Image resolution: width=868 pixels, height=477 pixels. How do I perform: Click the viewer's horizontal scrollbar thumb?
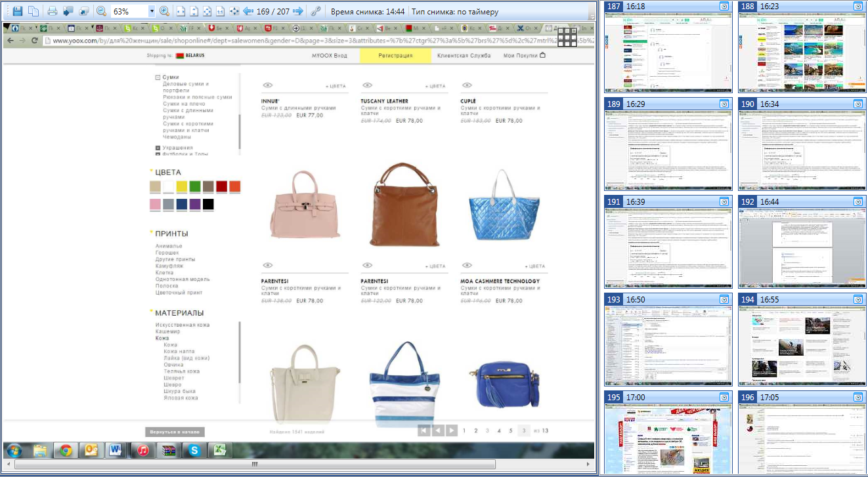(255, 465)
